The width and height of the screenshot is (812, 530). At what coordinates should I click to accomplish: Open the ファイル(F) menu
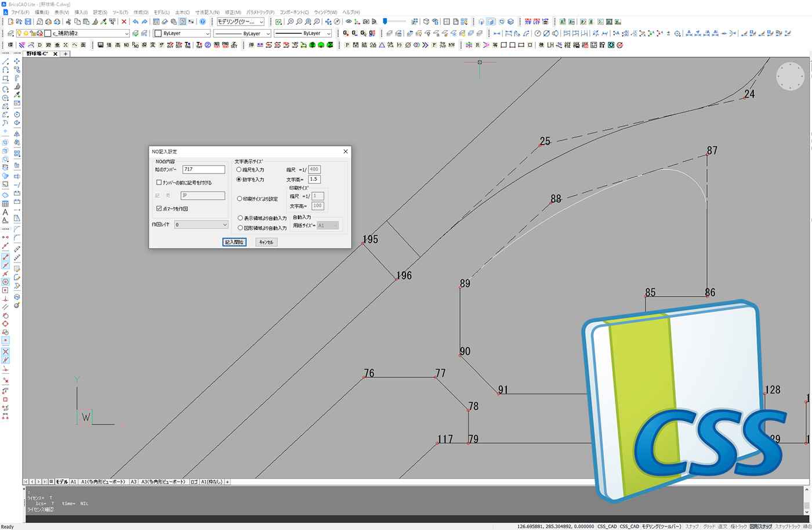pyautogui.click(x=20, y=12)
